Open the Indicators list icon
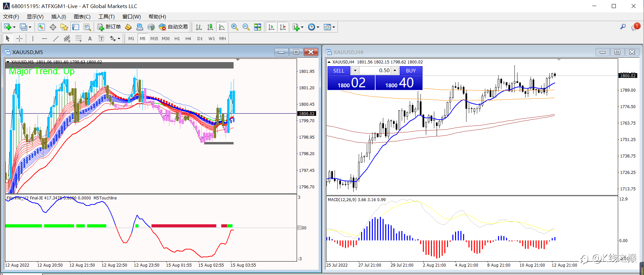This screenshot has width=644, height=275. pyautogui.click(x=296, y=27)
